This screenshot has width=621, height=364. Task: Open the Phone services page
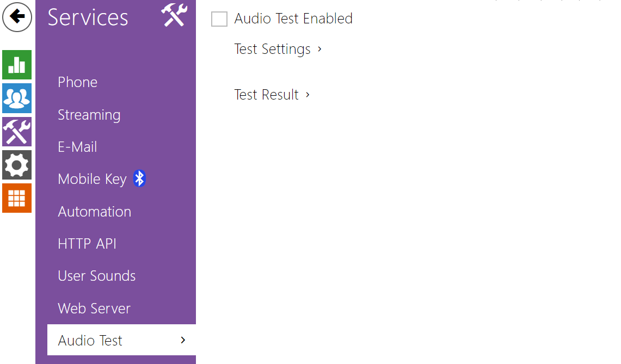[78, 82]
